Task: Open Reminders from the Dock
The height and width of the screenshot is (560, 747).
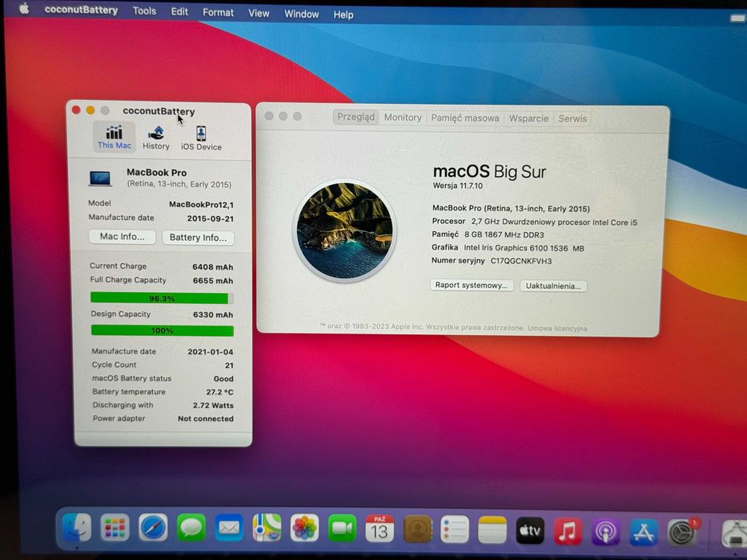Action: tap(455, 529)
